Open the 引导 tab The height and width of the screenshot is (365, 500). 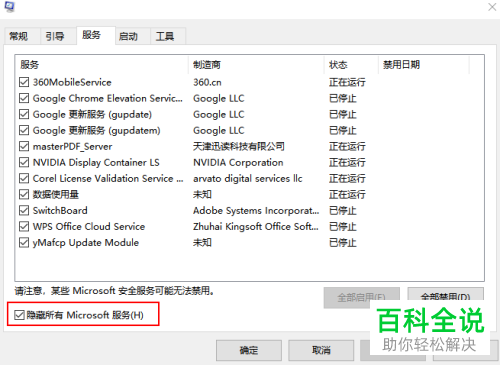58,36
